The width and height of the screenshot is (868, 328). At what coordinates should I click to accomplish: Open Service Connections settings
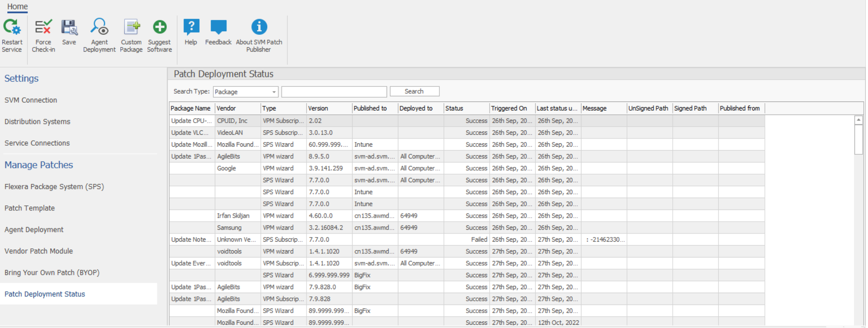tap(37, 143)
